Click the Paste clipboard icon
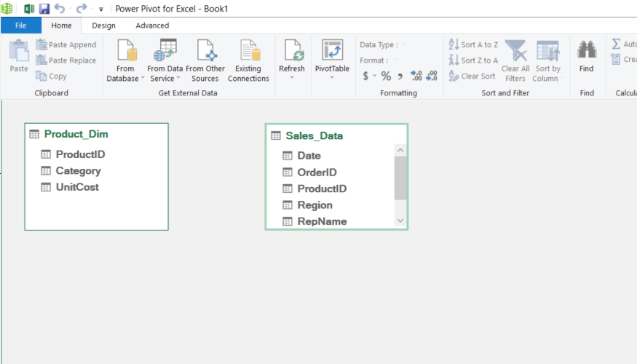This screenshot has width=637, height=364. (19, 51)
